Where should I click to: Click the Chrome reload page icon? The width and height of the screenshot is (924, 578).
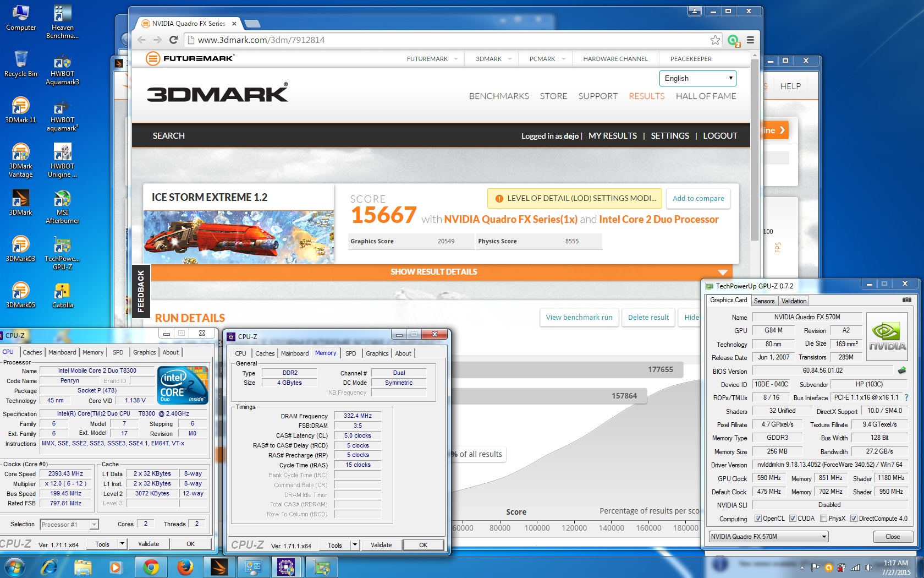173,40
